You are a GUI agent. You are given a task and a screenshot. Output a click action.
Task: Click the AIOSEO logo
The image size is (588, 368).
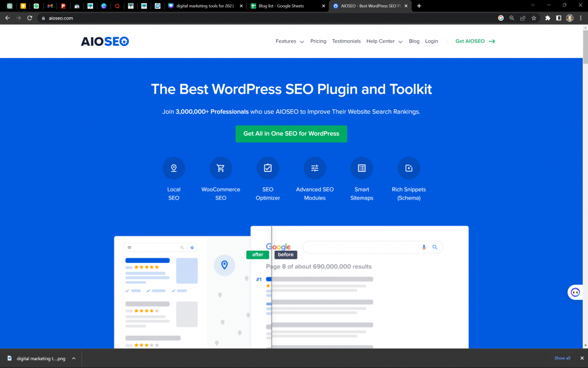[105, 41]
